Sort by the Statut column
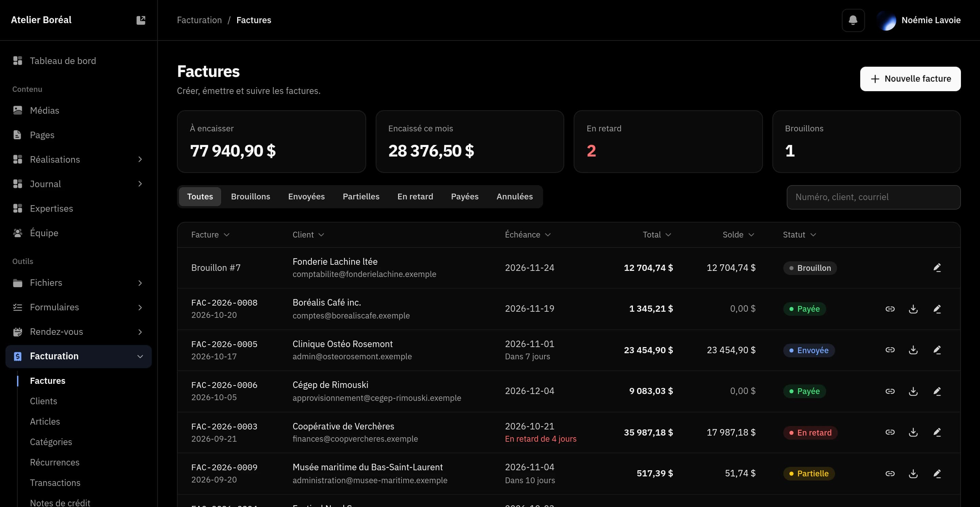Screen dimensions: 980x507 [799, 235]
